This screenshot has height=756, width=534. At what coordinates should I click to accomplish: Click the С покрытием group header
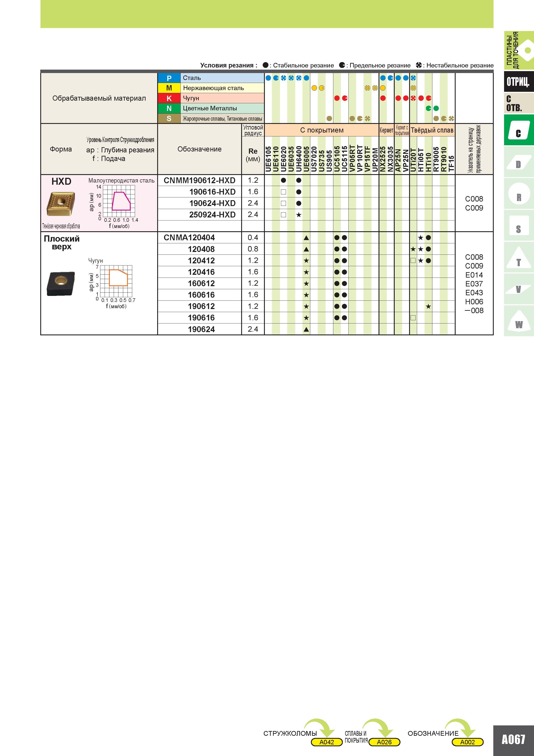pyautogui.click(x=322, y=130)
